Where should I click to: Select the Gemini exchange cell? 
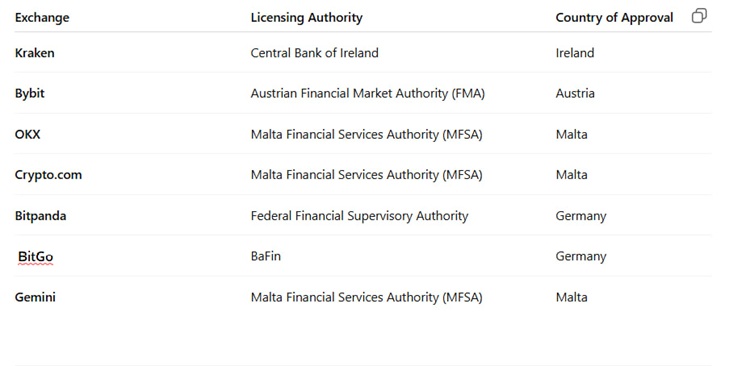point(35,297)
